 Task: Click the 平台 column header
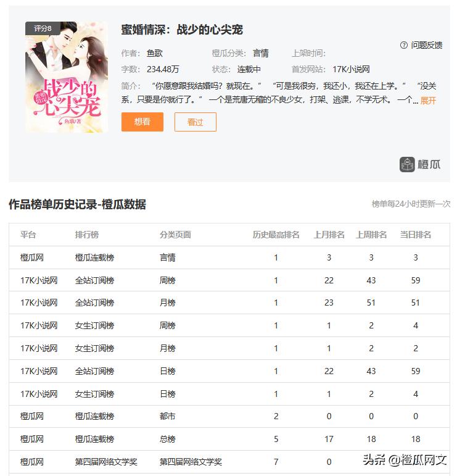pos(28,235)
